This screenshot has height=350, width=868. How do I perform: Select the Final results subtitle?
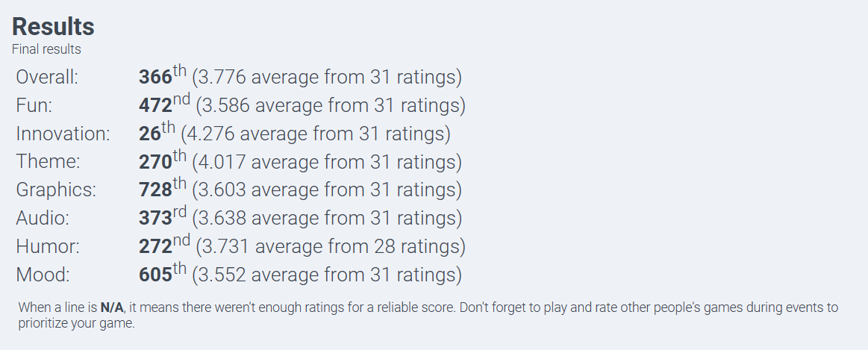click(46, 49)
